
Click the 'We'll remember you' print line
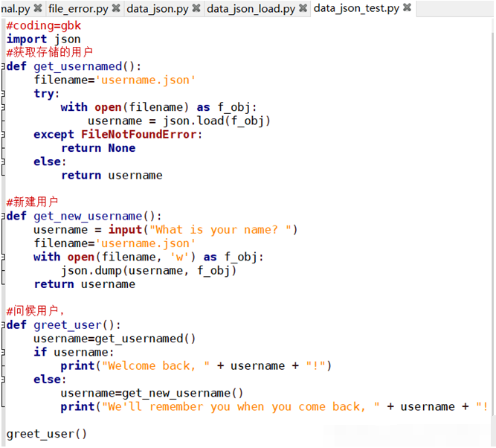tap(274, 407)
